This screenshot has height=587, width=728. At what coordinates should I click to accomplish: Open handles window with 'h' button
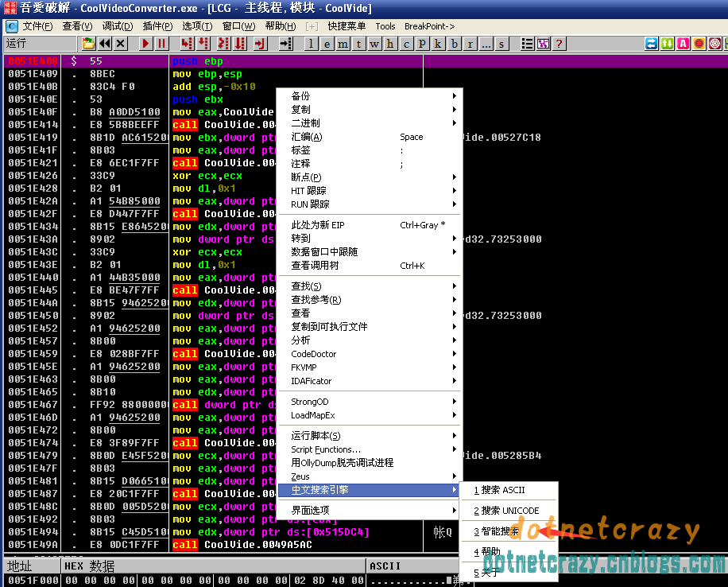tap(390, 44)
